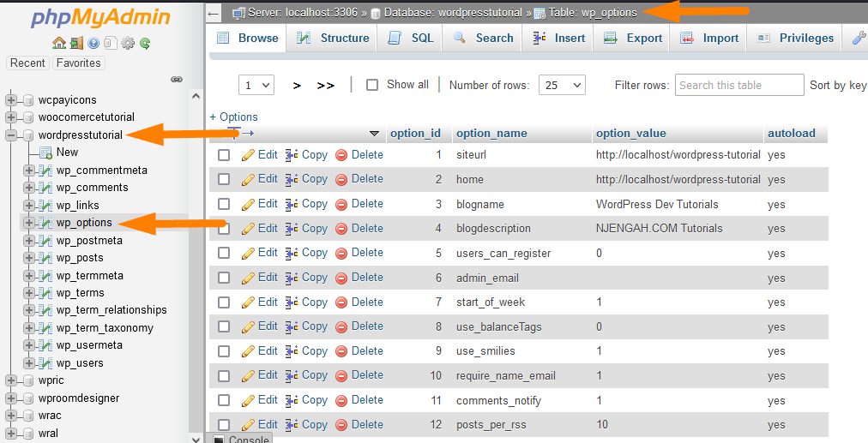The image size is (868, 443).
Task: Click the collapse navigation arrow at top
Action: [214, 14]
